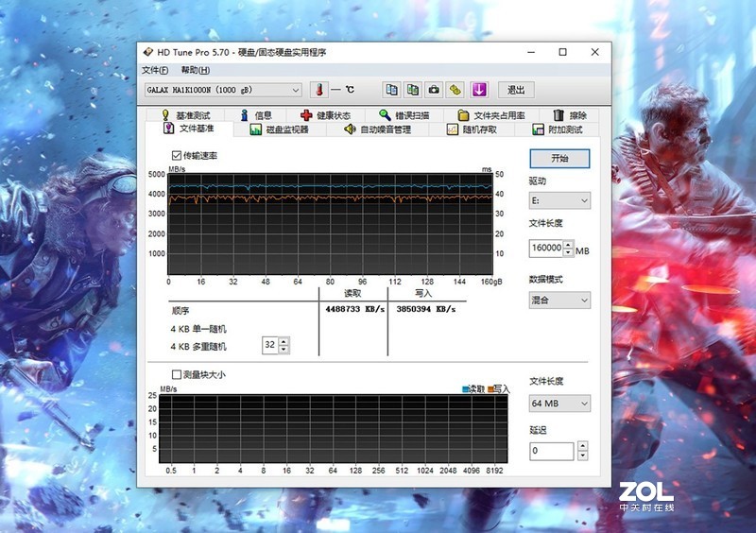Uncheck the 传输速率 transfer rate checkbox

click(x=177, y=155)
